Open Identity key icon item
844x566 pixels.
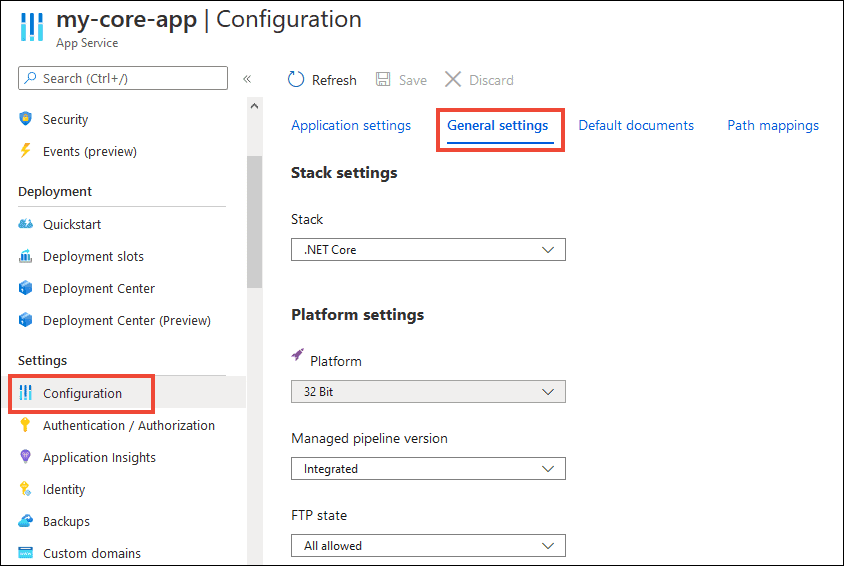(25, 489)
